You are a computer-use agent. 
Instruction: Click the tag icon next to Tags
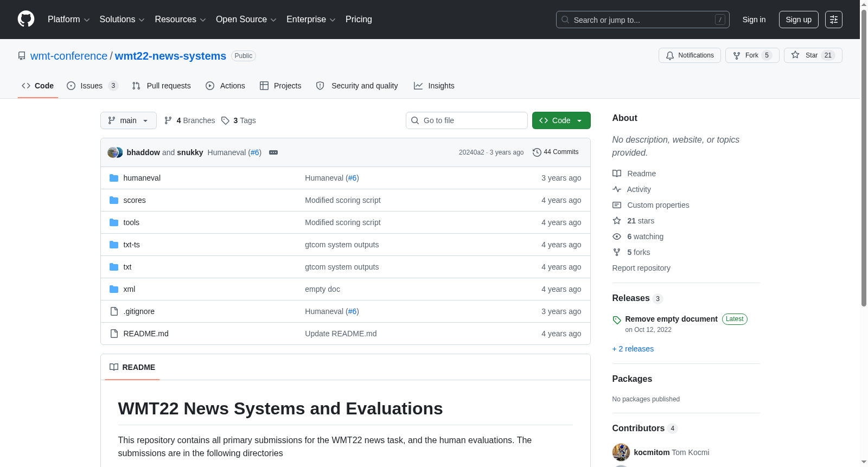pyautogui.click(x=225, y=120)
